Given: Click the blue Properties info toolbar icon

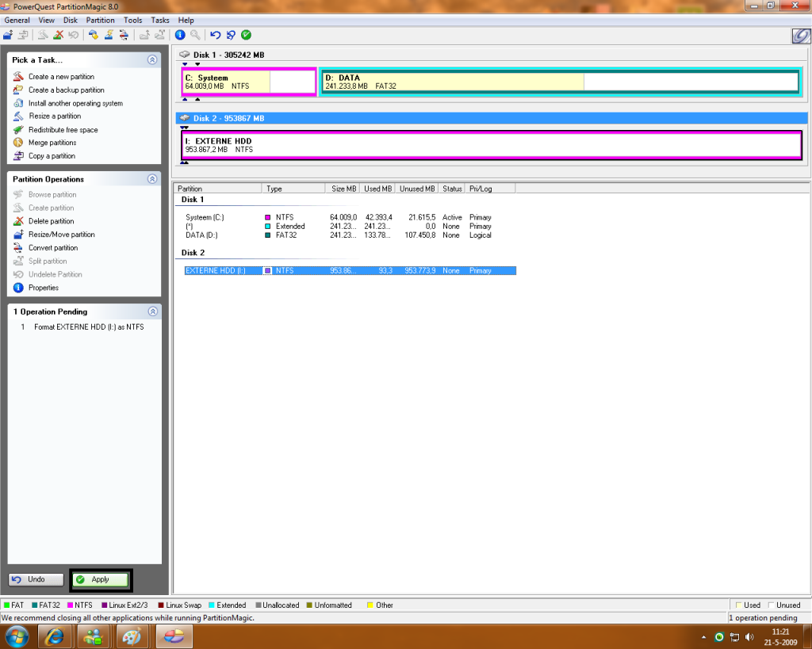Looking at the screenshot, I should coord(180,35).
